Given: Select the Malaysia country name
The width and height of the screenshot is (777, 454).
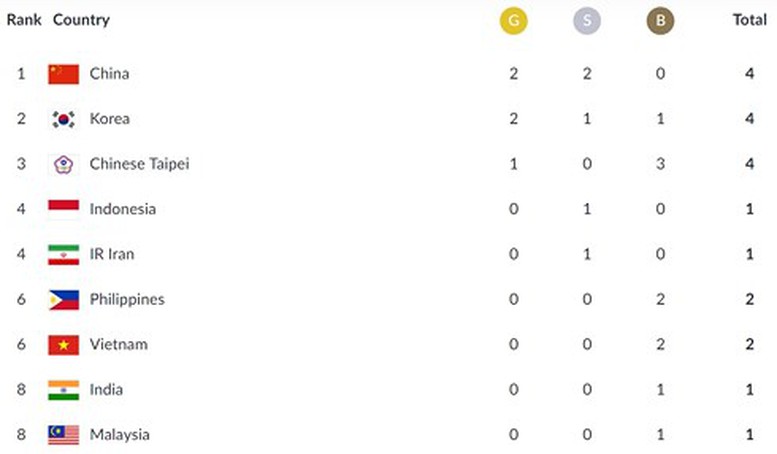Looking at the screenshot, I should (x=119, y=435).
